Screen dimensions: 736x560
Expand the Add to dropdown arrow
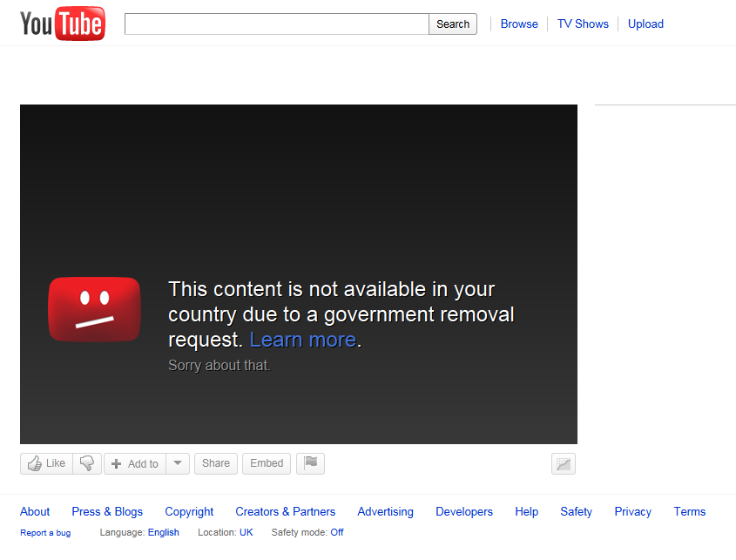coord(178,464)
